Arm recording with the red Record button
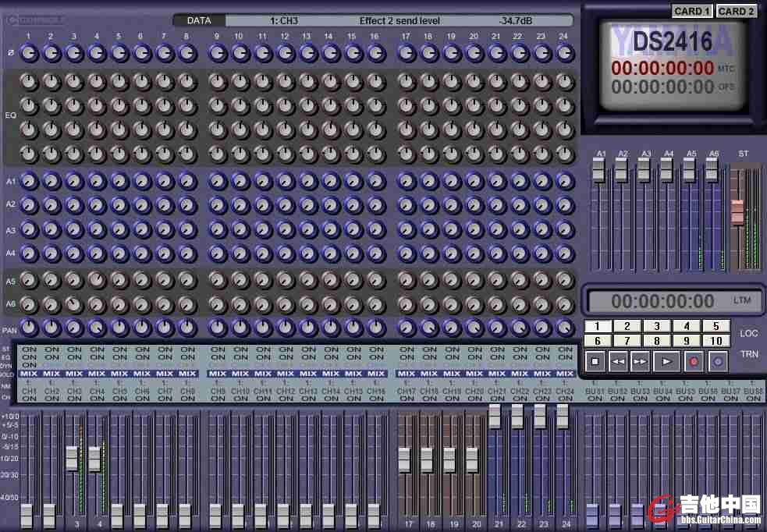 point(692,361)
